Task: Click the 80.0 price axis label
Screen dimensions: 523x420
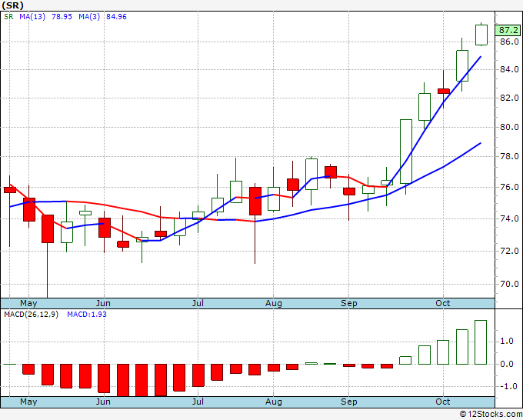Action: click(x=509, y=127)
